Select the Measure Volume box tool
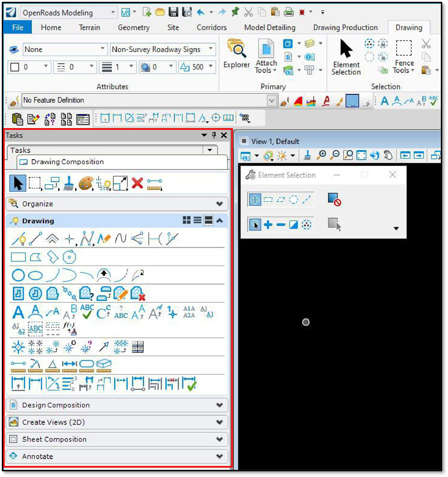Screen dimensions: 448x477 [104, 366]
